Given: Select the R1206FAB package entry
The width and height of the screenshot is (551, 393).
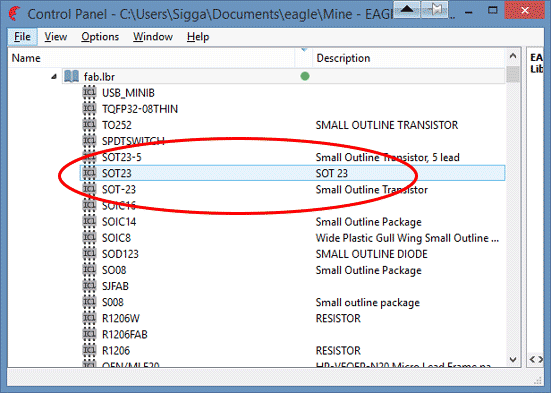Looking at the screenshot, I should [x=125, y=335].
